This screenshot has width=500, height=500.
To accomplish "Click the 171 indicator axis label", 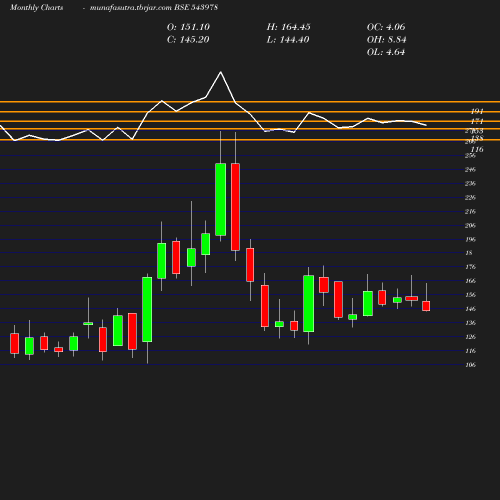I will pyautogui.click(x=477, y=122).
